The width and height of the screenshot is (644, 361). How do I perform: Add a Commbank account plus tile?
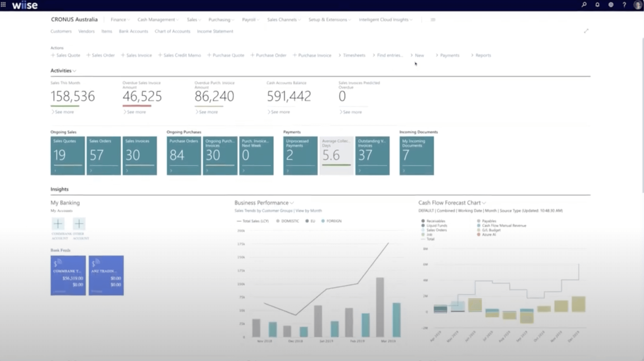click(x=58, y=224)
